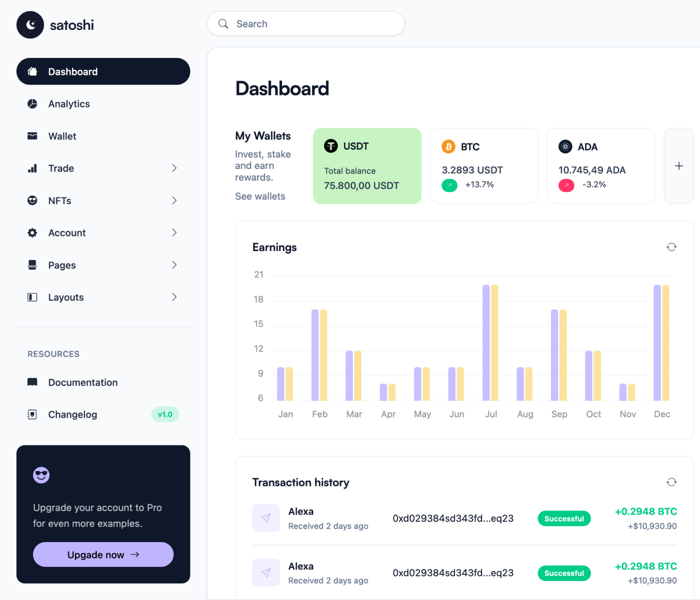This screenshot has width=700, height=600.
Task: Expand the Layouts submenu chevron
Action: tap(174, 297)
